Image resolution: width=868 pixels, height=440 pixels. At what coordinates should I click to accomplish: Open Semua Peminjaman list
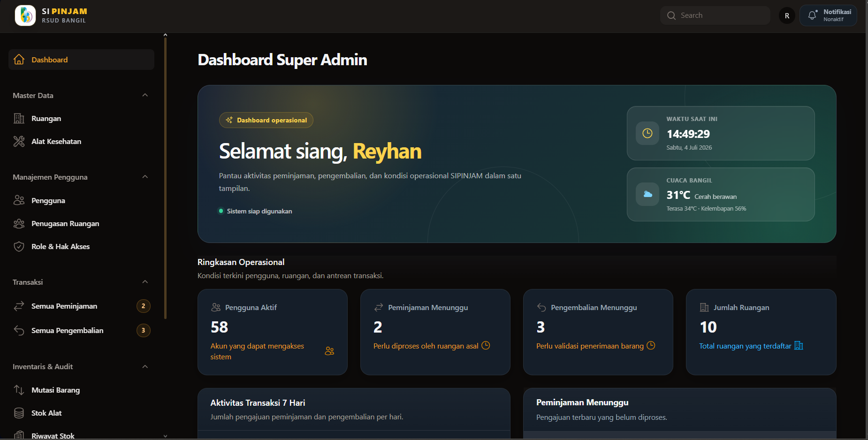[x=81, y=306]
